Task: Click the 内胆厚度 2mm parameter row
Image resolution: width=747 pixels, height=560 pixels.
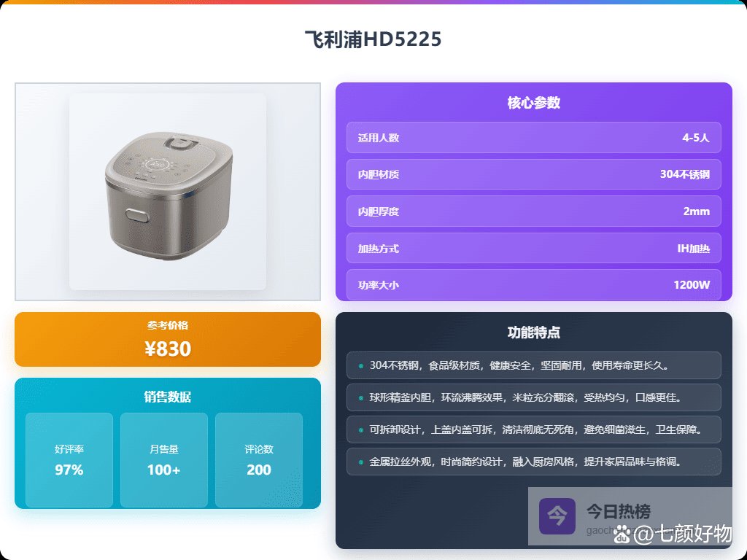Action: point(533,211)
